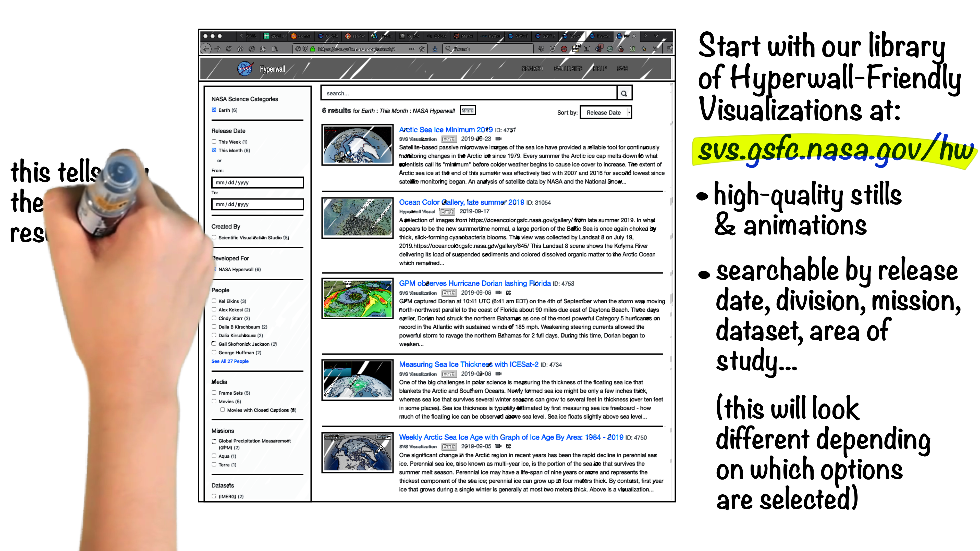Click the browser back arrow button

[x=206, y=49]
